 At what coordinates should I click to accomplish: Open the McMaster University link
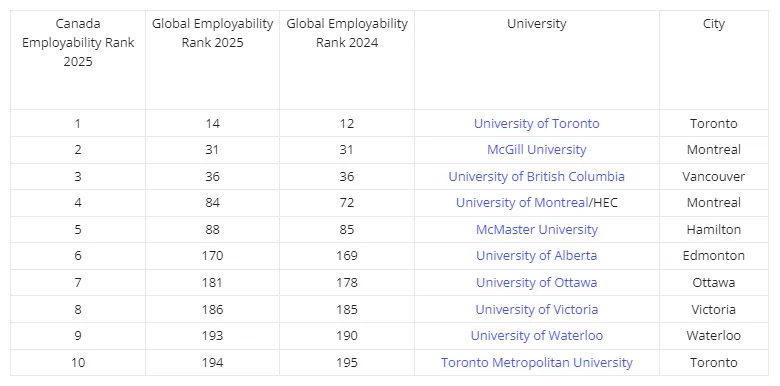coord(536,230)
